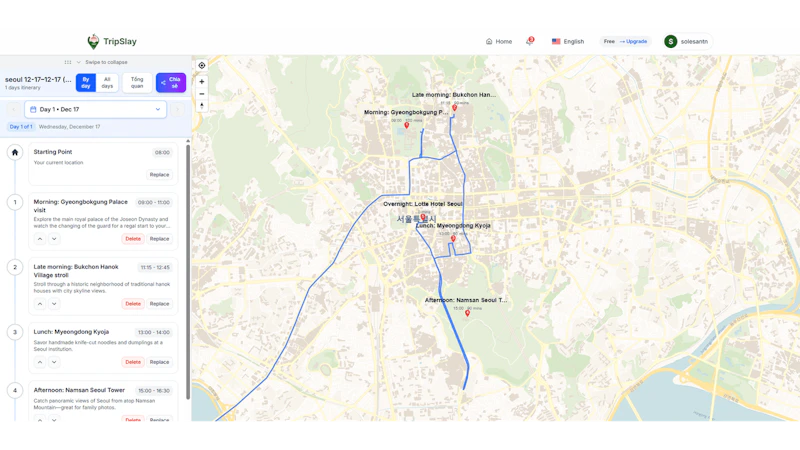Select stop number 2 circle
The width and height of the screenshot is (800, 450).
pos(15,267)
